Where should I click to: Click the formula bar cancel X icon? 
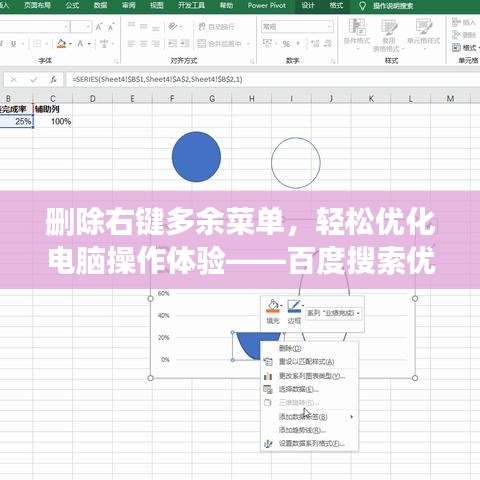pos(14,80)
